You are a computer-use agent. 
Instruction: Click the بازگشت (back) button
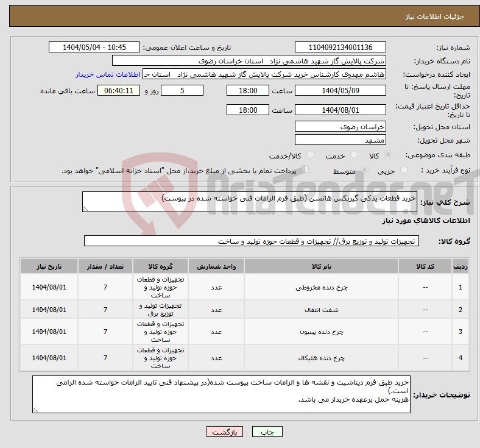tap(225, 432)
